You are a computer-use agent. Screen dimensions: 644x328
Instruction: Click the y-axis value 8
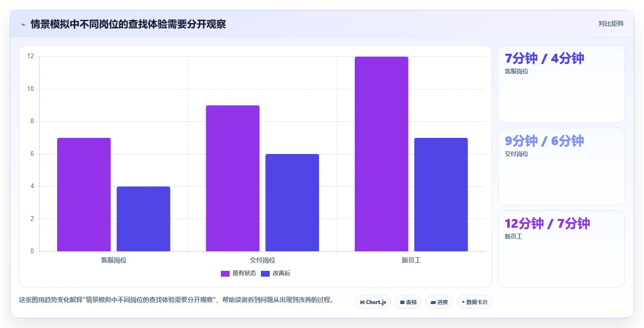pos(32,121)
